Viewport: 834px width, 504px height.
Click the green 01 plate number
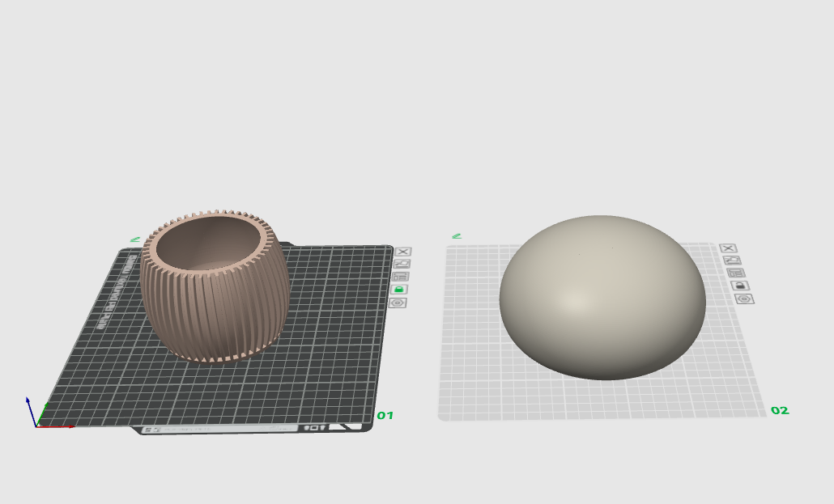click(x=385, y=416)
